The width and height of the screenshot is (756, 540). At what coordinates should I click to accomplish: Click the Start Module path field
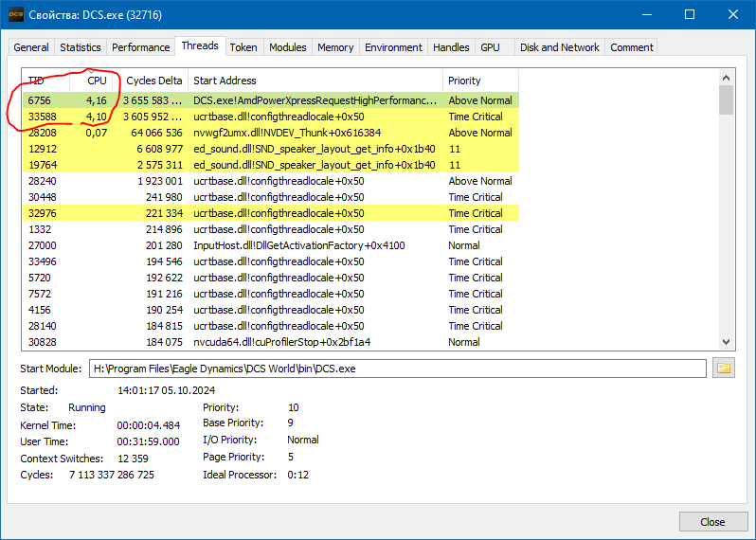[398, 369]
